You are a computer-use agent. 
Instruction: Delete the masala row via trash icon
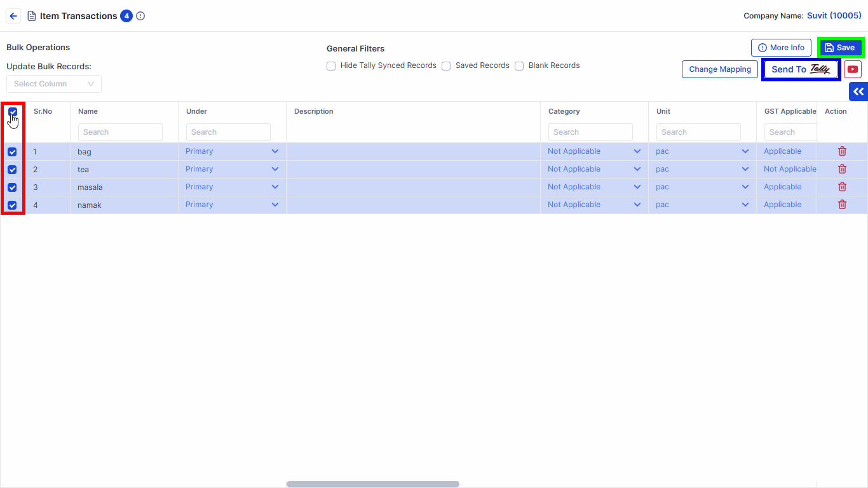coord(842,187)
